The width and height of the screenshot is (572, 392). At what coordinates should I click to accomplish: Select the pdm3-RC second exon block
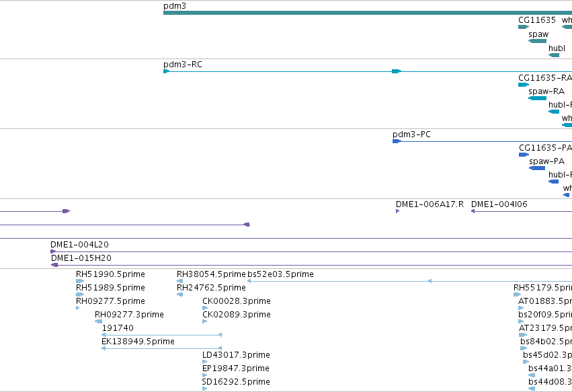[x=397, y=71]
